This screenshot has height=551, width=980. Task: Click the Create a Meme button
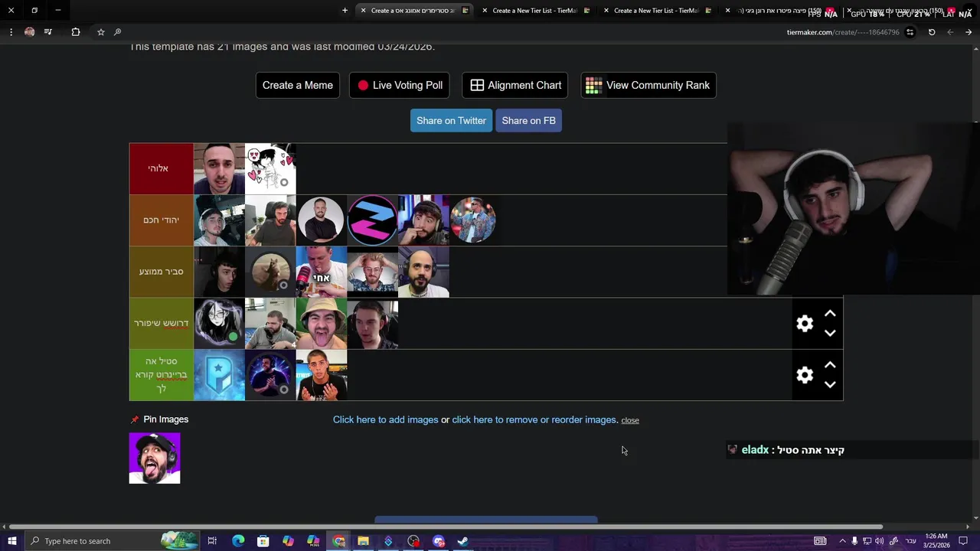pos(298,85)
